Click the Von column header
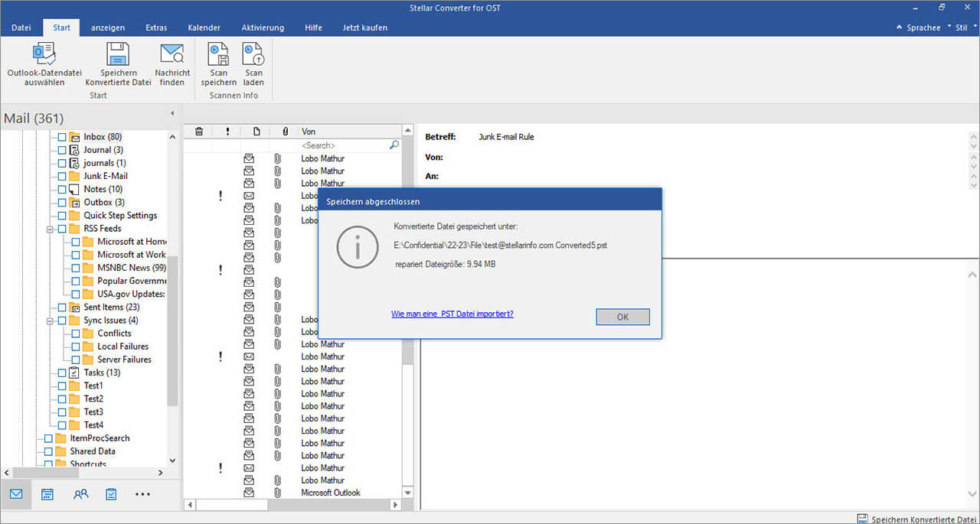The height and width of the screenshot is (524, 980). click(x=350, y=132)
